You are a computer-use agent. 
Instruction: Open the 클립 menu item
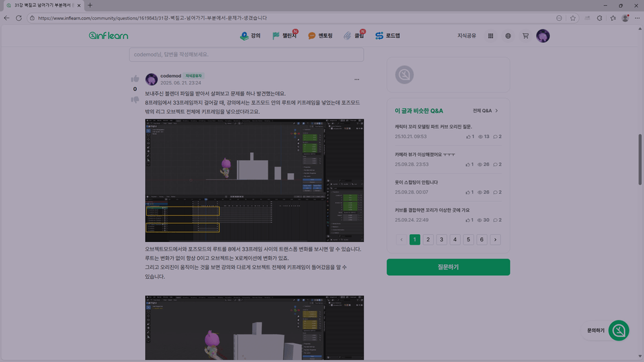click(x=354, y=36)
